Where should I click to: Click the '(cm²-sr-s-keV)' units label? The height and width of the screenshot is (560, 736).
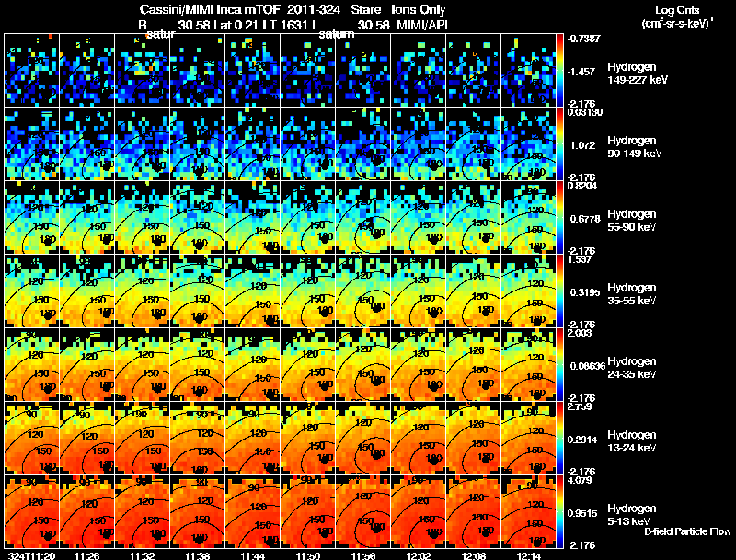pyautogui.click(x=677, y=24)
